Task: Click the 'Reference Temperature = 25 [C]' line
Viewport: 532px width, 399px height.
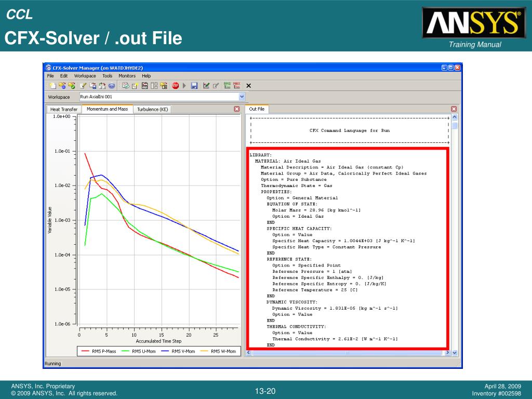Action: point(315,290)
